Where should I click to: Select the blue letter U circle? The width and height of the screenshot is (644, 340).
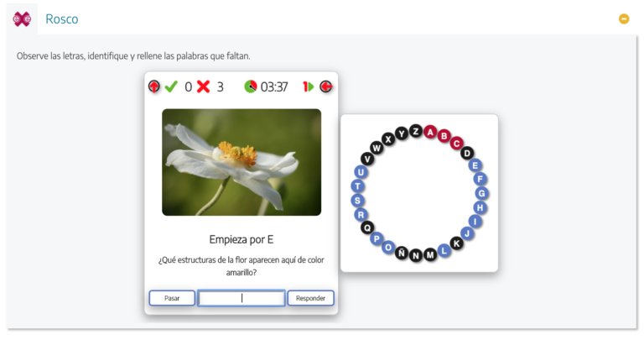(x=361, y=172)
